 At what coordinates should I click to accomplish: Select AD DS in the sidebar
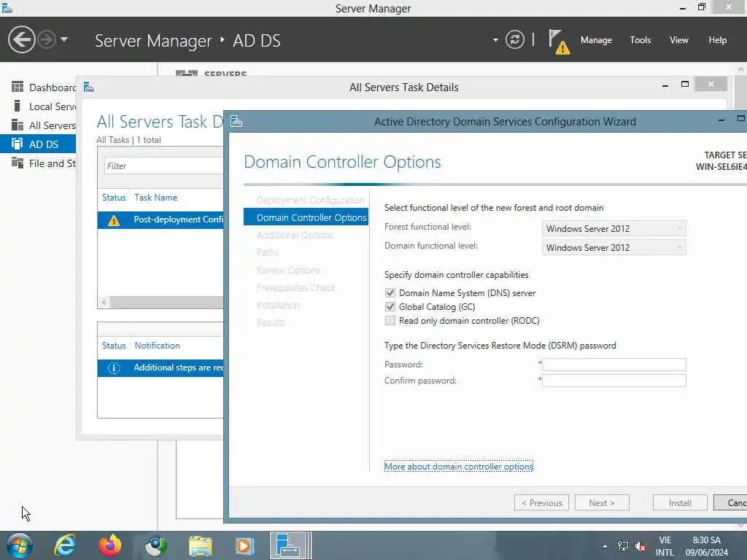tap(38, 144)
